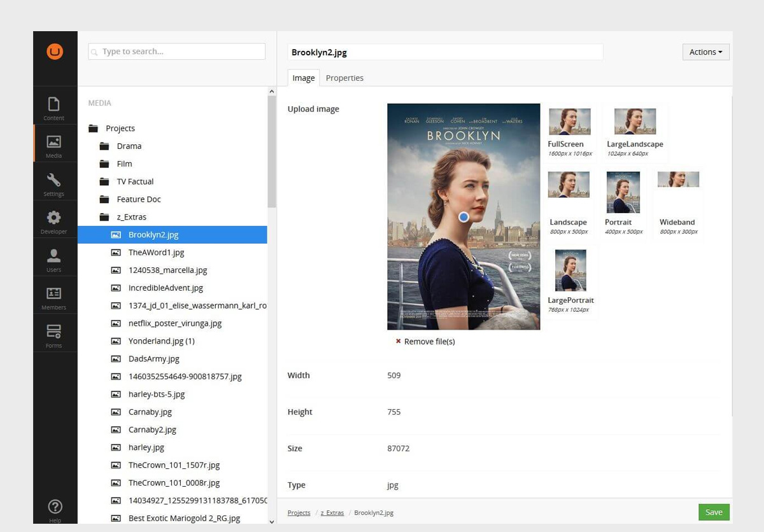This screenshot has width=764, height=532.
Task: Click the tree scrollbar thumb
Action: click(272, 151)
